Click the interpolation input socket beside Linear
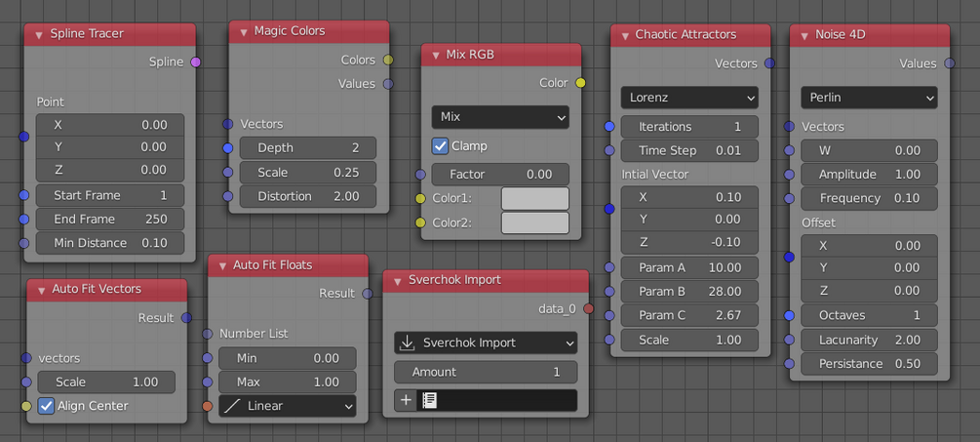This screenshot has height=442, width=980. pos(208,406)
